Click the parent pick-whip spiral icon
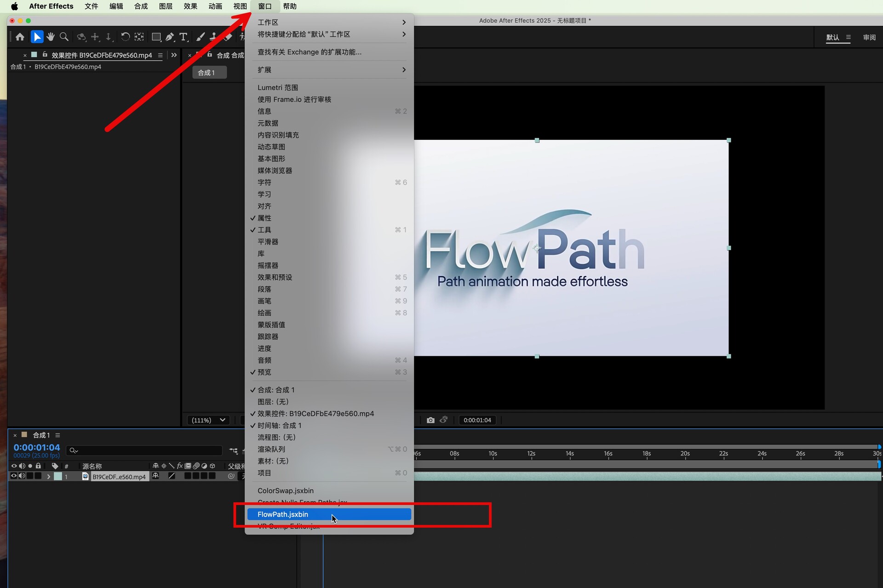The image size is (883, 588). point(231,476)
